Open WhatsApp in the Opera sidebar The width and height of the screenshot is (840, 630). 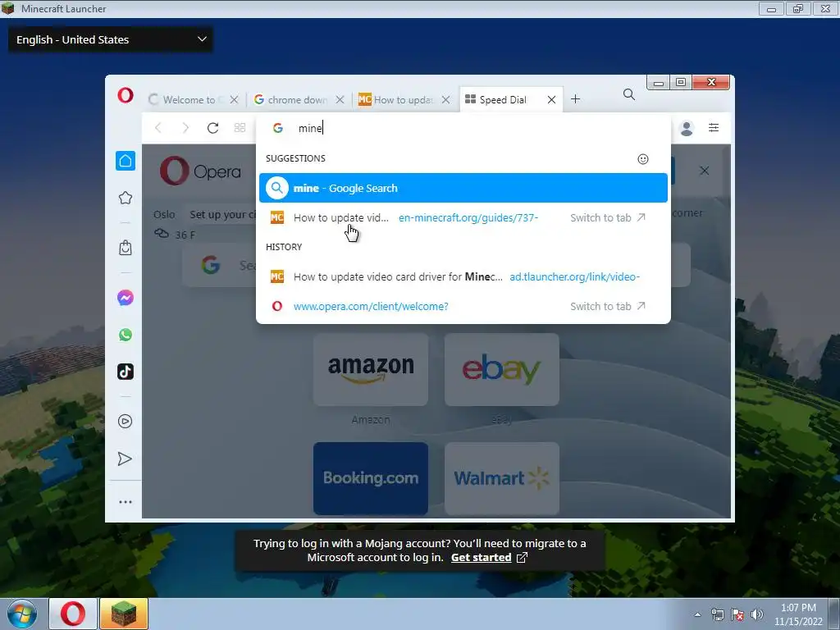126,335
